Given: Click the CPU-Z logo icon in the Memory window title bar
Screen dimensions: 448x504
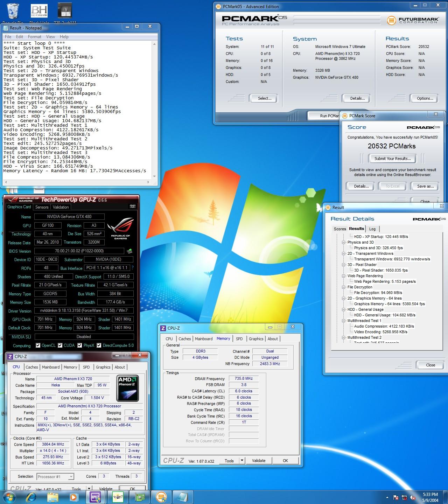Looking at the screenshot, I should (163, 328).
